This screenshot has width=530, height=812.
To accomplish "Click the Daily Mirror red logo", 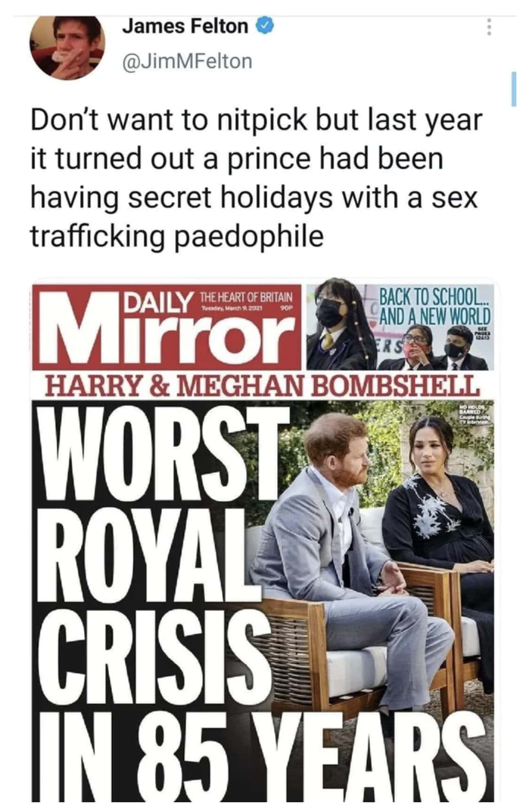I will coord(166,327).
